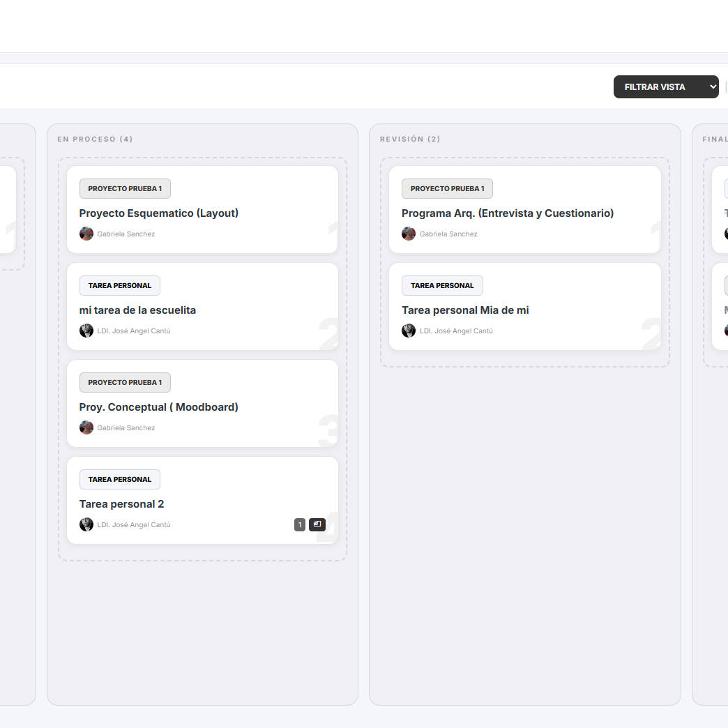This screenshot has height=728, width=728.
Task: Open Proy. Conceptual (Moodboard) task title
Action: click(x=159, y=407)
